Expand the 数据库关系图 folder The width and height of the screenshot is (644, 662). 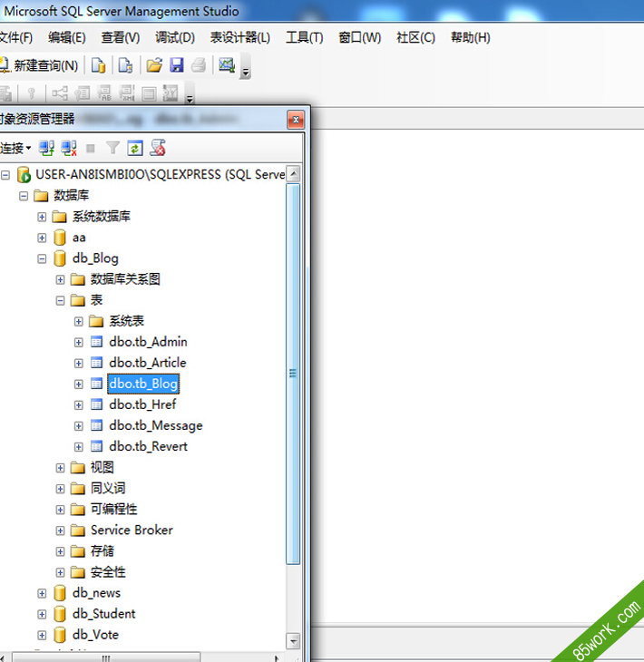click(x=61, y=279)
